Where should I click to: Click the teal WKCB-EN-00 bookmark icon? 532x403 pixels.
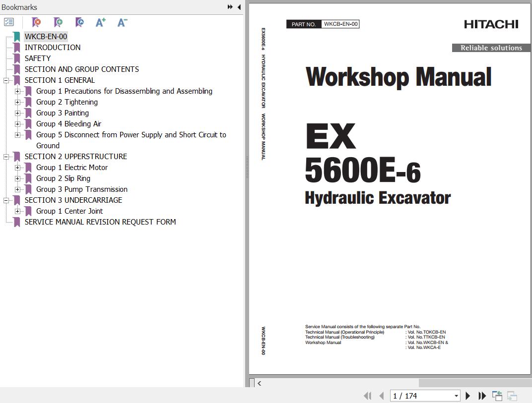(x=17, y=37)
